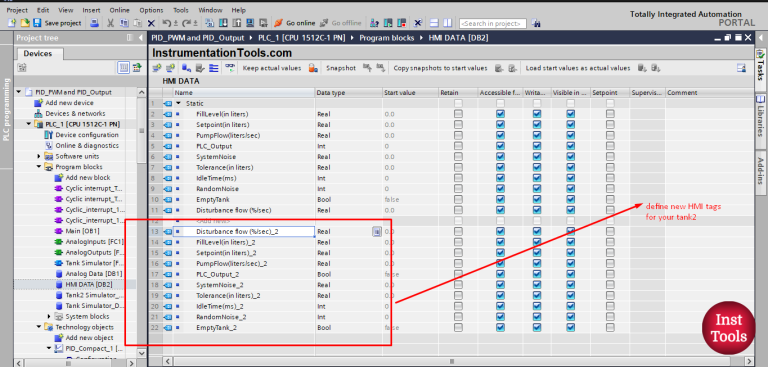768x367 pixels.
Task: Toggle Setpoint checkbox for IdleTime(ms)_2
Action: tap(610, 306)
